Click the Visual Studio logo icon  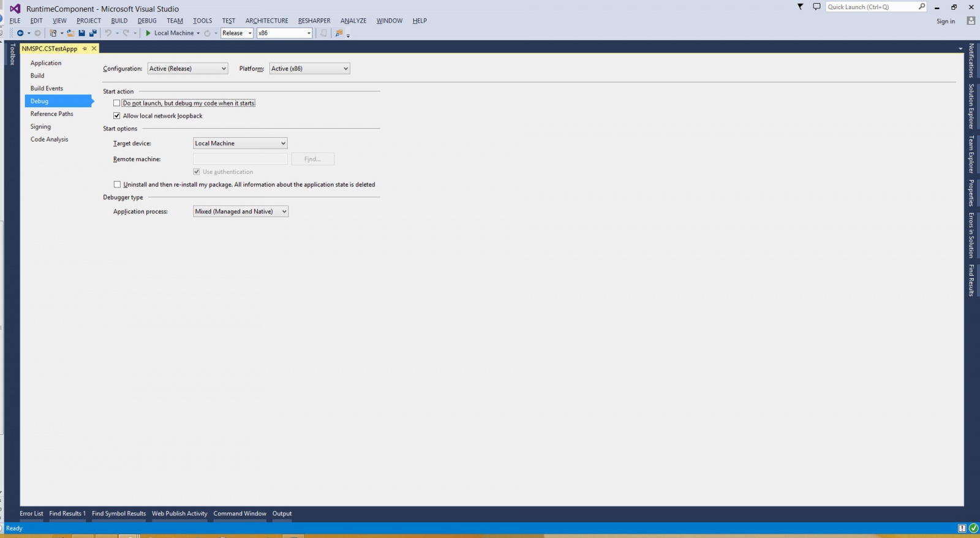click(15, 9)
